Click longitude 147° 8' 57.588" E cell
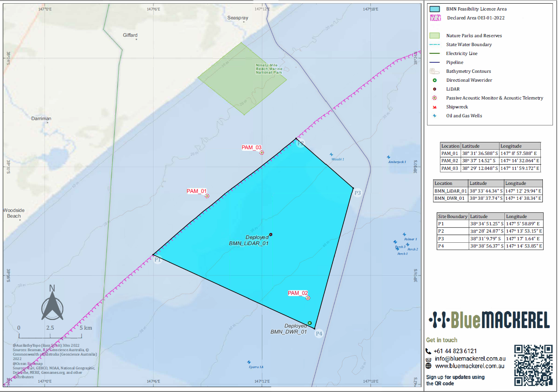Viewport: 559px width, 392px height. coord(520,154)
